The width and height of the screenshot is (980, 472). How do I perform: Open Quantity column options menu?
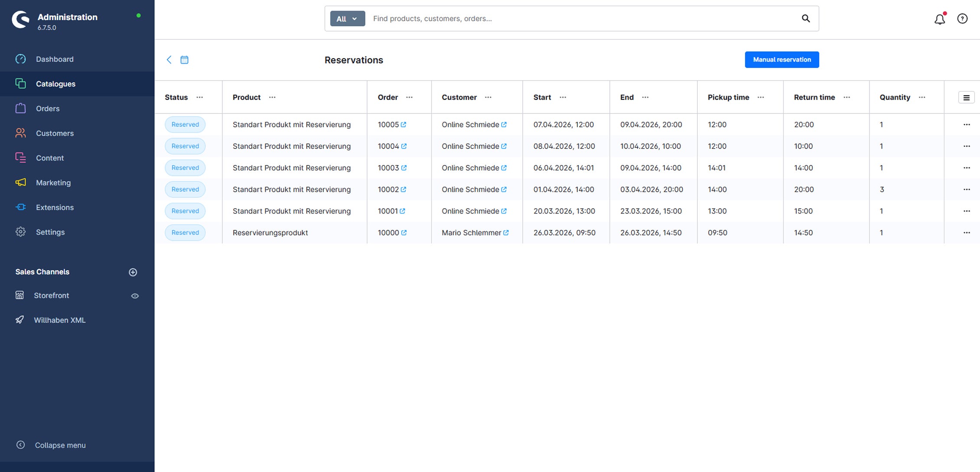tap(922, 97)
